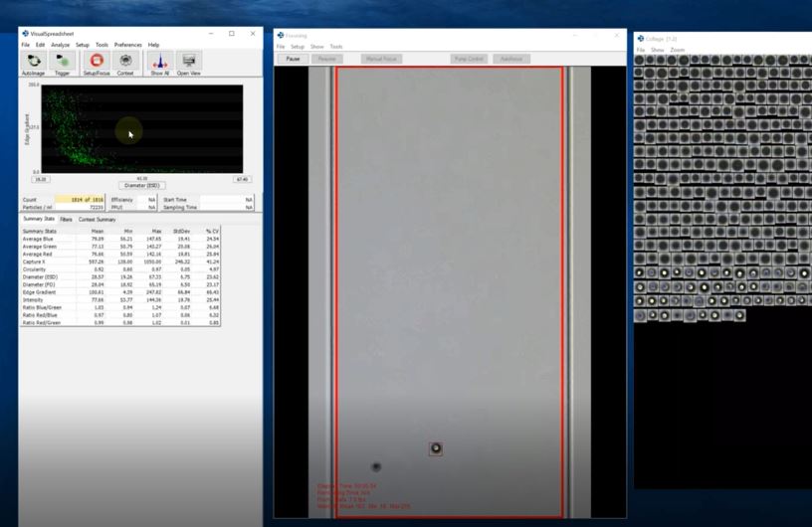Screen dimensions: 812x527
Task: Click the highlighted Count value field
Action: [x=80, y=199]
